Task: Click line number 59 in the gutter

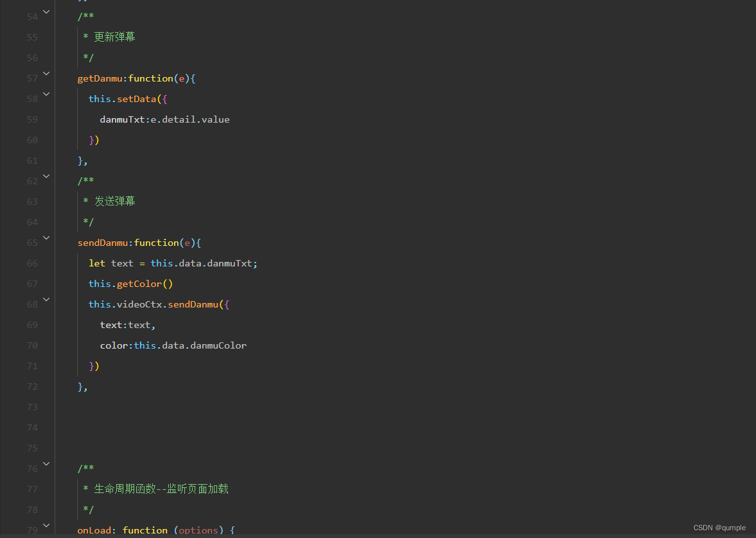Action: point(32,119)
